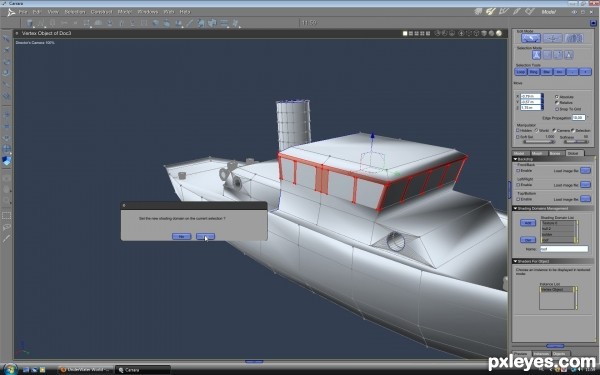This screenshot has height=375, width=600.
Task: Load image file for Left/Right backdrop
Action: 585,185
